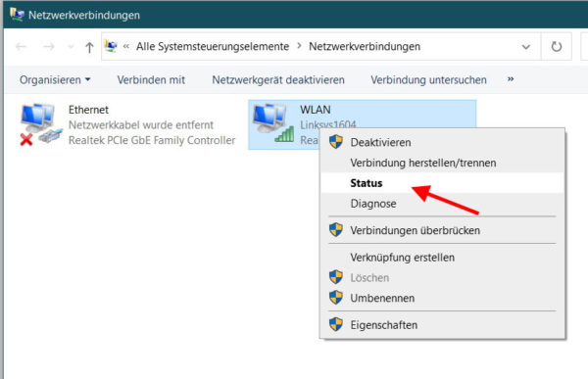
Task: Click the back navigation arrow
Action: (x=21, y=47)
